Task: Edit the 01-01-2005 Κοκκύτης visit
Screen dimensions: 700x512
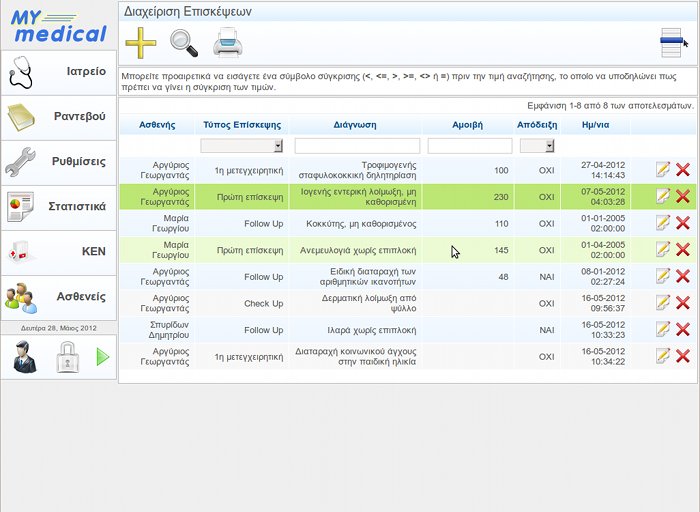Action: point(663,223)
